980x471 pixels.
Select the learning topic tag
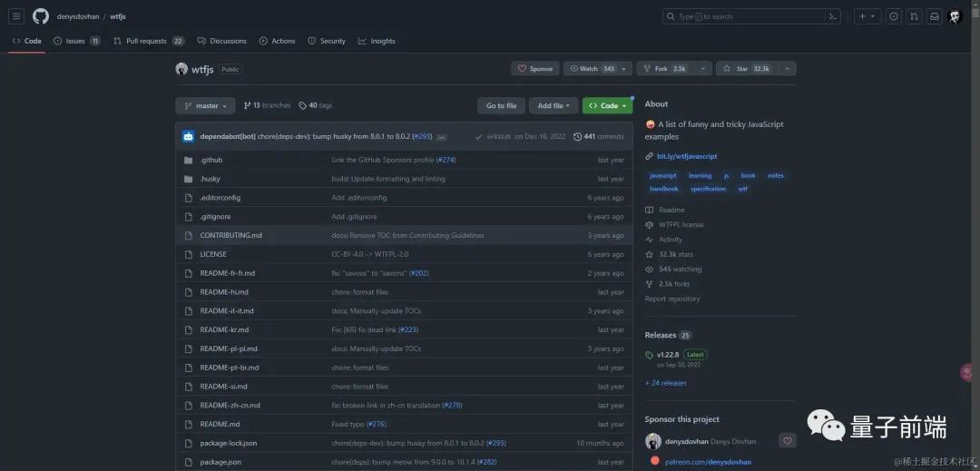coord(700,176)
